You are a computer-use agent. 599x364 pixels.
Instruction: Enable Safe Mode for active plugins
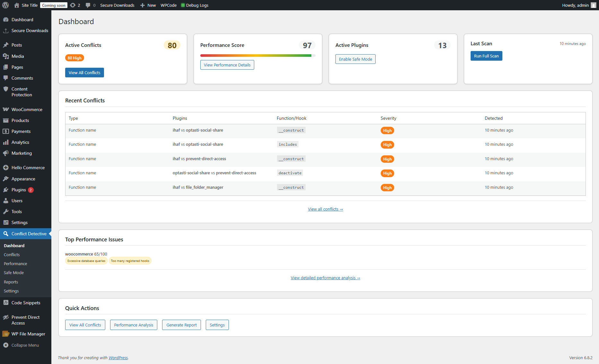(355, 59)
